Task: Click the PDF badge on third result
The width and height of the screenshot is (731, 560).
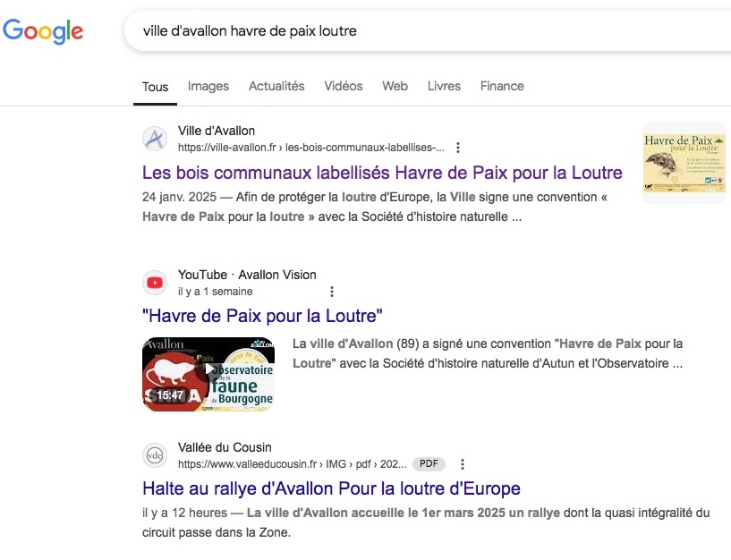Action: coord(429,464)
